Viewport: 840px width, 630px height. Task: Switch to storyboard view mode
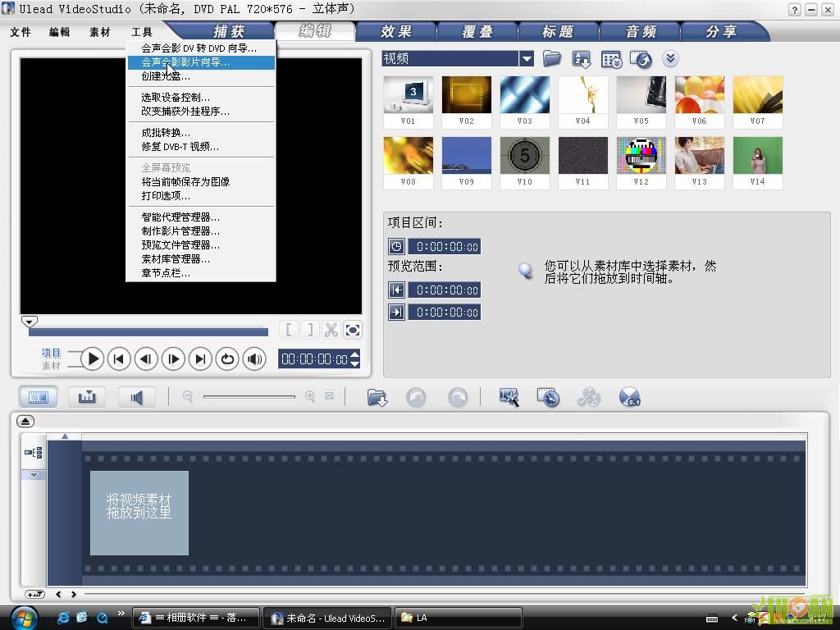pos(39,397)
